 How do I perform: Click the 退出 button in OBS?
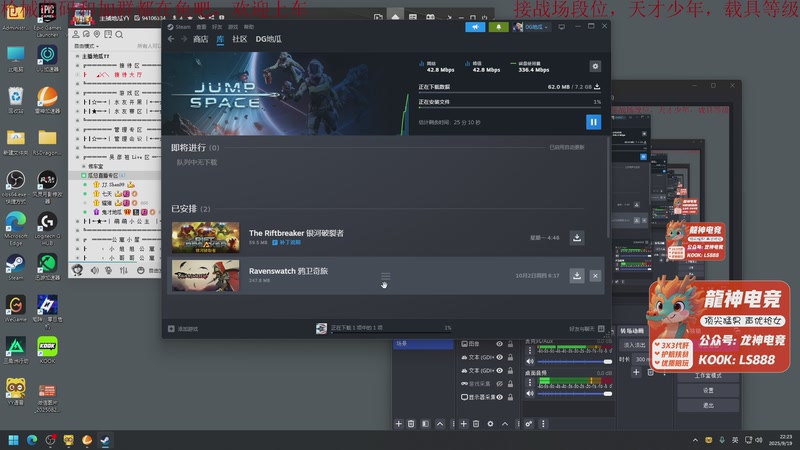point(708,406)
